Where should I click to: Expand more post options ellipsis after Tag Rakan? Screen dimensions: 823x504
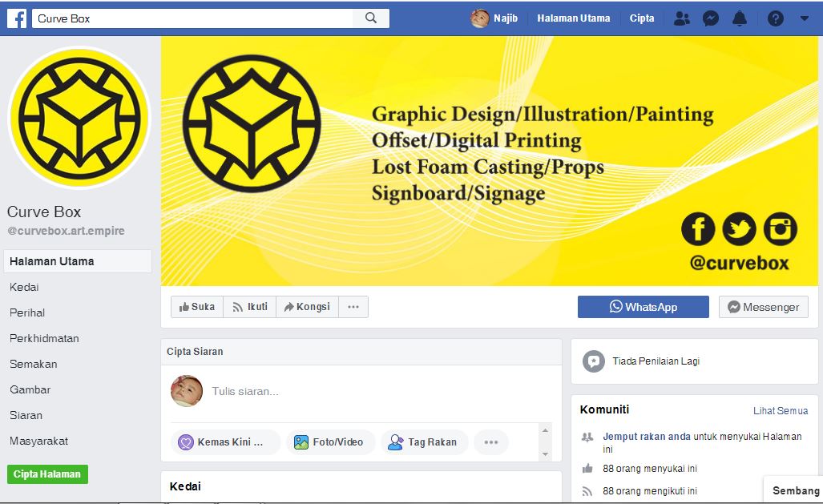[490, 442]
